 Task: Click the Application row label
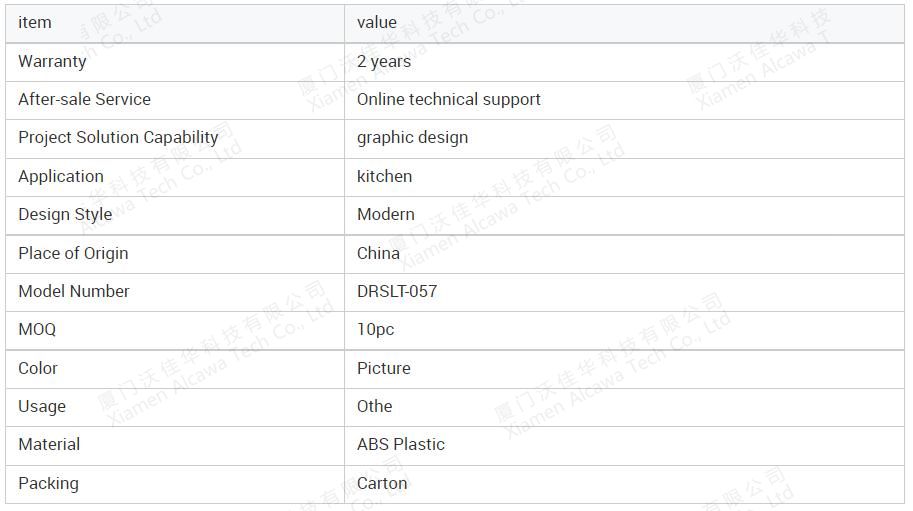[x=61, y=176]
